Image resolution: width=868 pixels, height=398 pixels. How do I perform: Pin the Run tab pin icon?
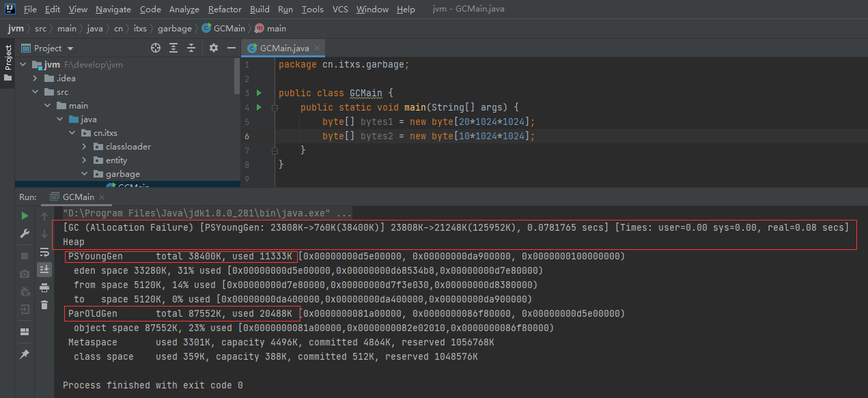[25, 354]
